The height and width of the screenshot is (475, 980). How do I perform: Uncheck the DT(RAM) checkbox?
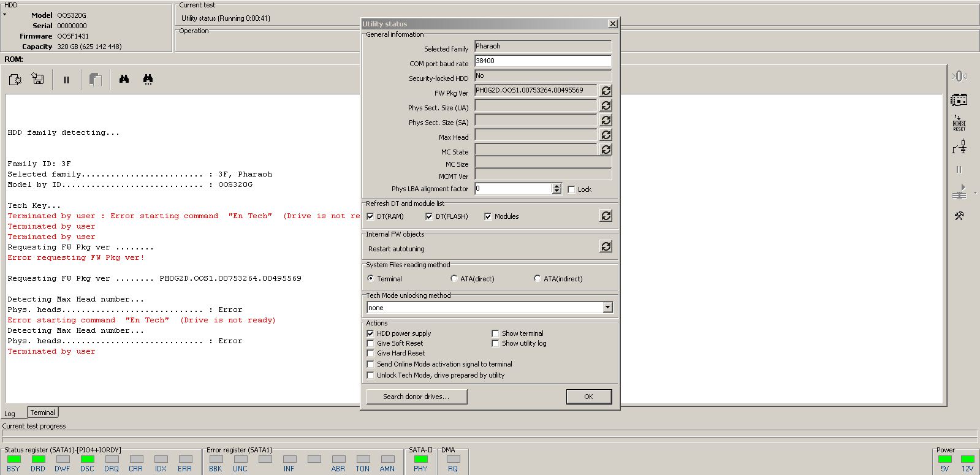click(370, 216)
